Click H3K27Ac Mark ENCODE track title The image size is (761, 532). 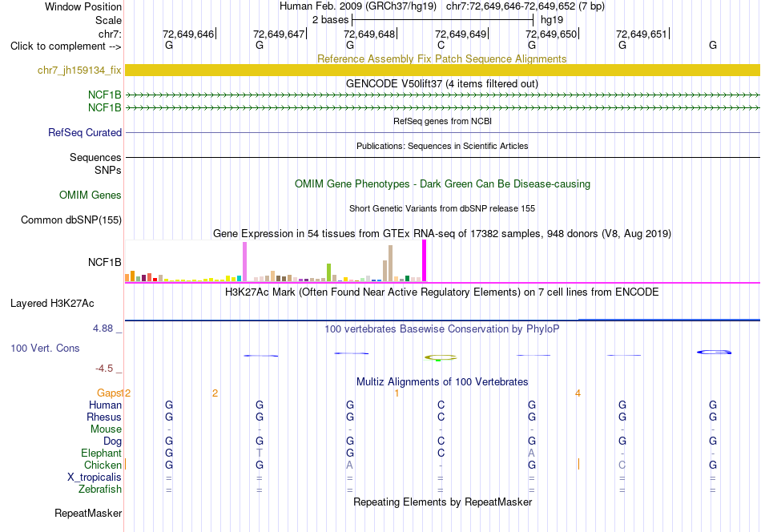(x=441, y=292)
